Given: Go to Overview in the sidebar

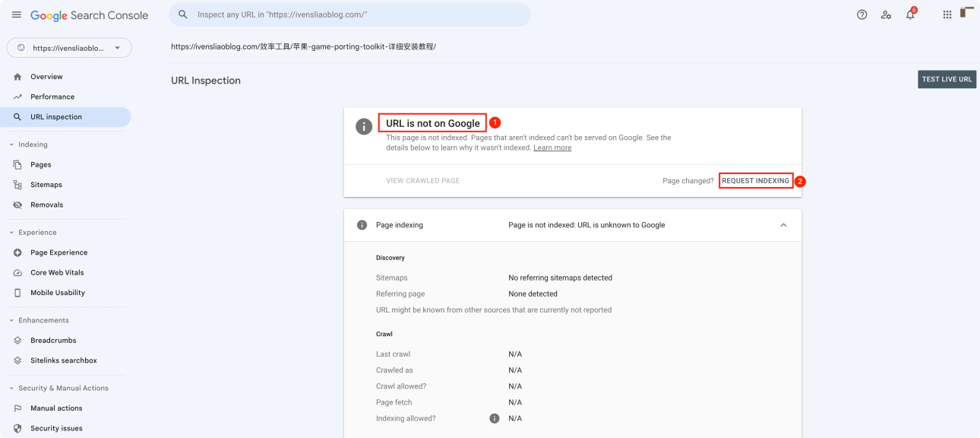Looking at the screenshot, I should click(x=46, y=77).
